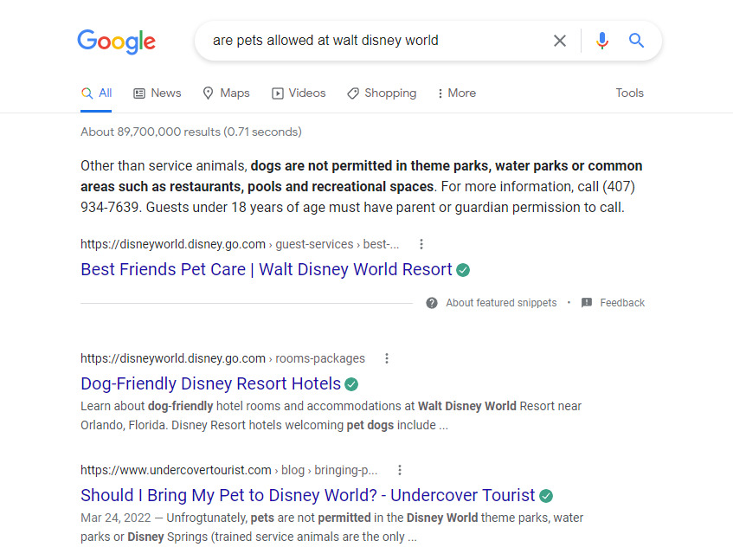733x560 pixels.
Task: Click the featured snippet text about service animals
Action: 362,186
